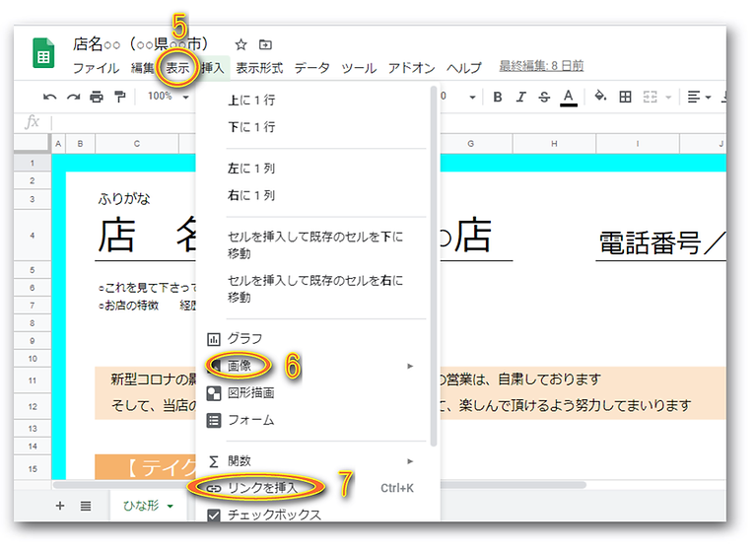Open the 表示 menu
The height and width of the screenshot is (550, 756).
(177, 68)
